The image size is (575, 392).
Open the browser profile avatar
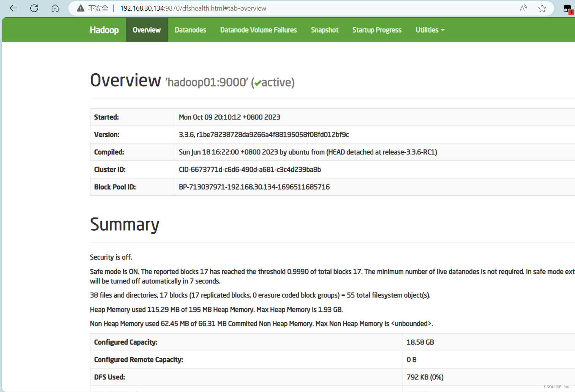567,8
